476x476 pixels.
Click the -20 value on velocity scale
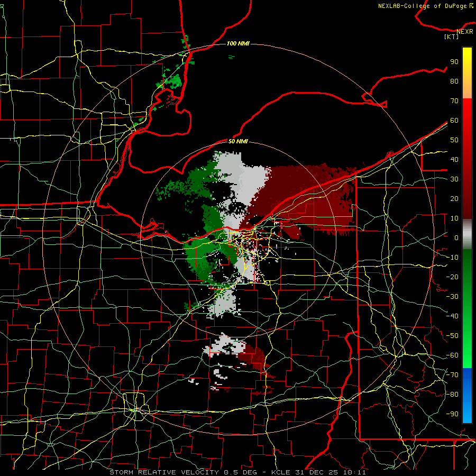[x=452, y=277]
